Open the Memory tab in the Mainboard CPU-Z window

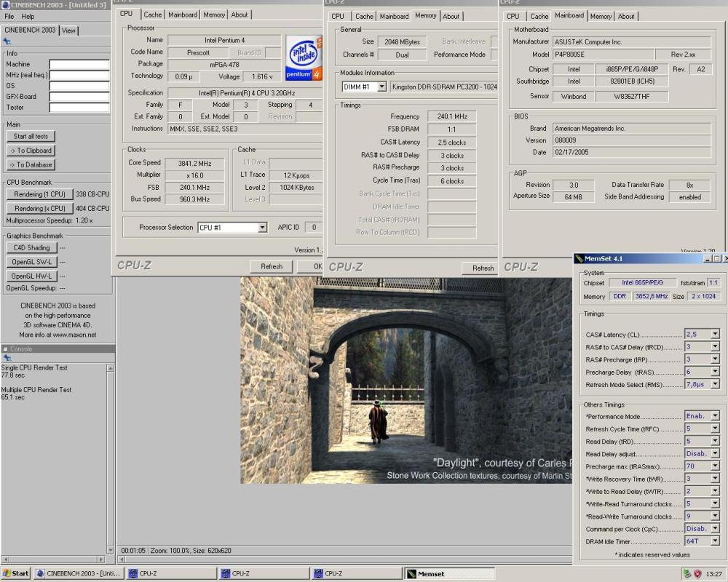point(601,16)
